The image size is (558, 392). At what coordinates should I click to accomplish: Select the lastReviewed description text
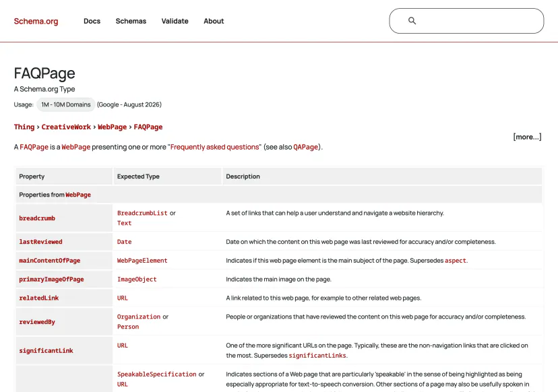[361, 242]
